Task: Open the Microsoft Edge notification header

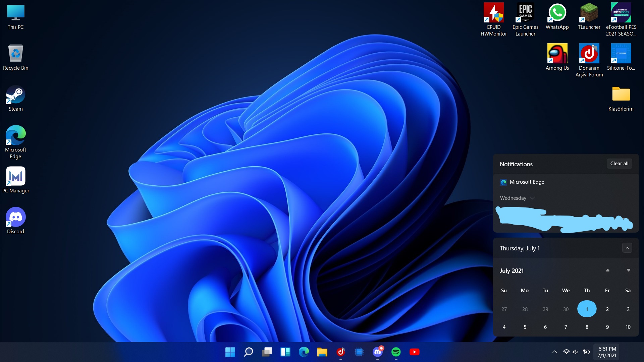Action: click(x=523, y=182)
